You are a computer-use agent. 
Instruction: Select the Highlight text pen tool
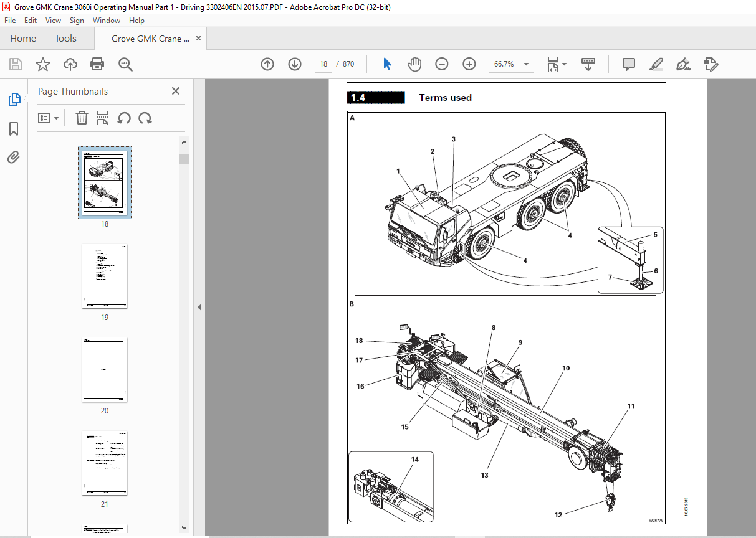tap(656, 64)
